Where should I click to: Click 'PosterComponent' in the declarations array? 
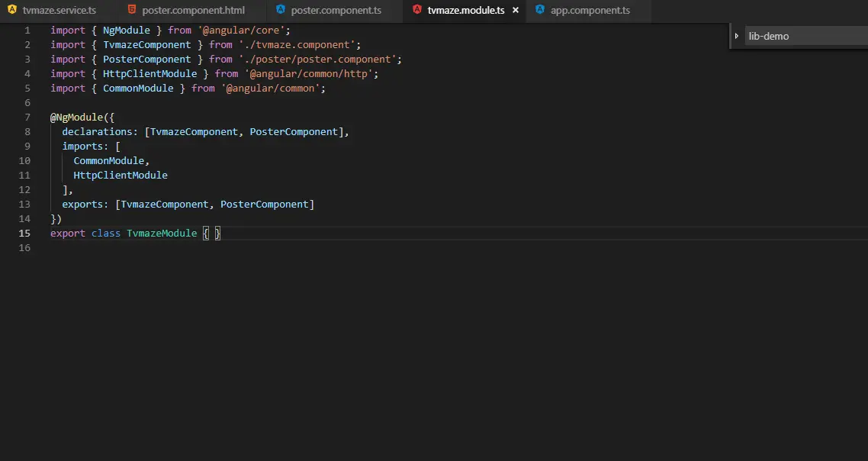click(x=294, y=132)
